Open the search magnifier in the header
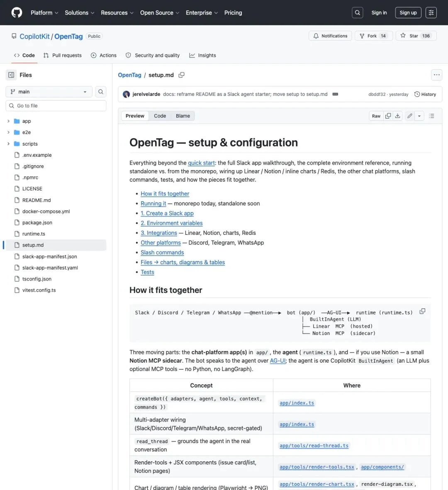448x490 pixels. click(358, 13)
